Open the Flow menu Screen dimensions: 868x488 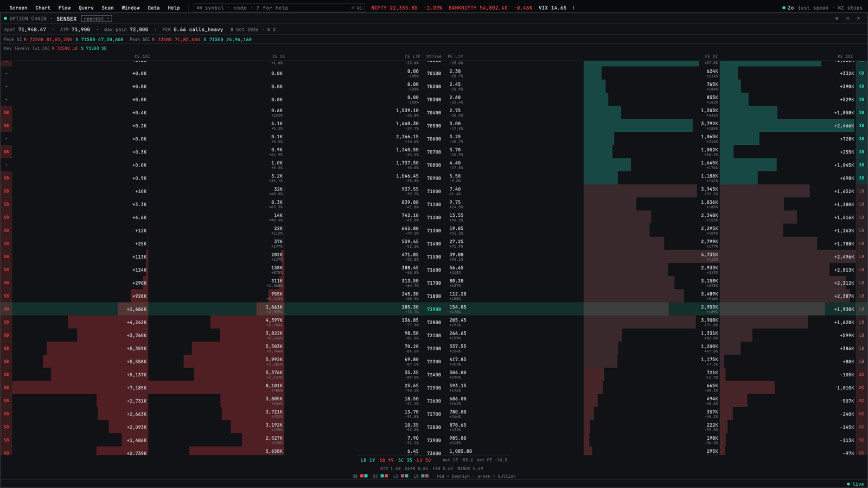65,8
